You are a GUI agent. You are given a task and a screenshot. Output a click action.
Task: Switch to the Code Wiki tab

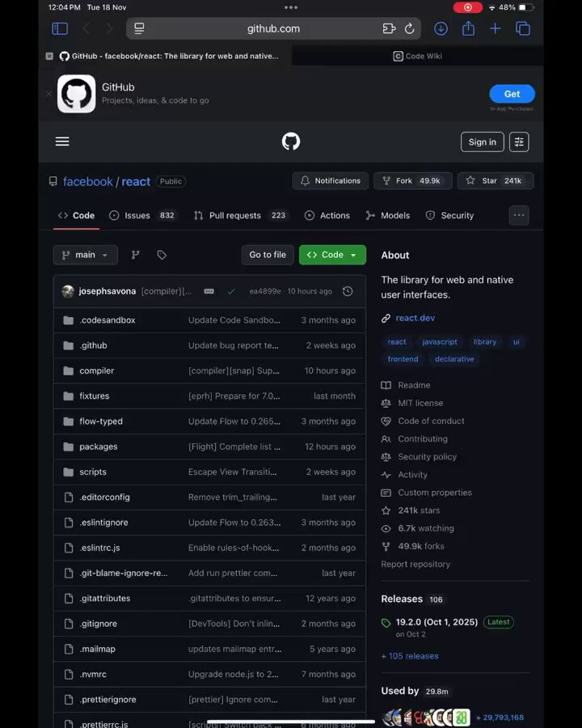click(x=418, y=56)
